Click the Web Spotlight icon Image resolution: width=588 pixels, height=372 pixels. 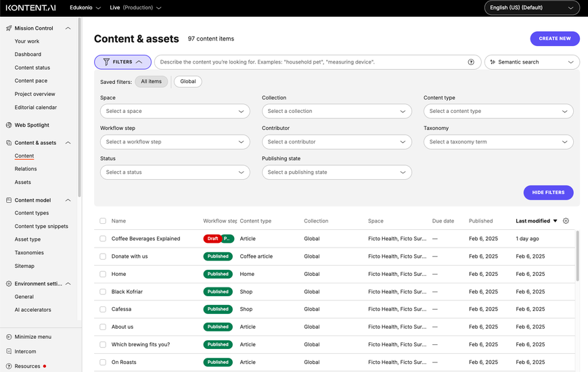(9, 125)
